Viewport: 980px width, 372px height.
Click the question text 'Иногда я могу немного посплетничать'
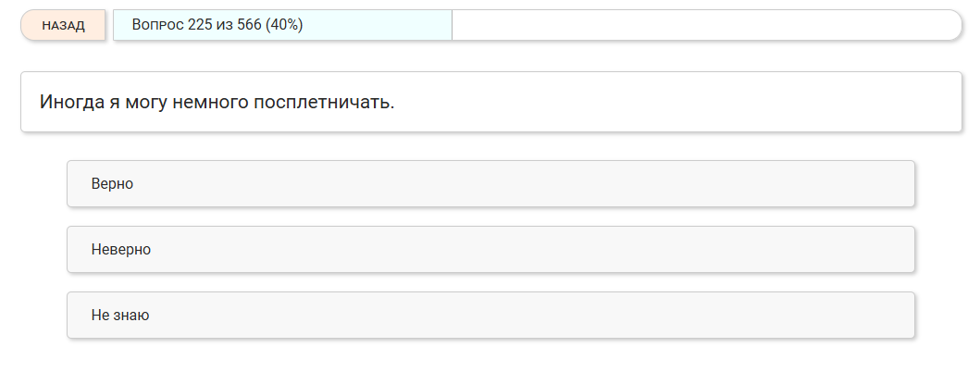click(x=217, y=102)
